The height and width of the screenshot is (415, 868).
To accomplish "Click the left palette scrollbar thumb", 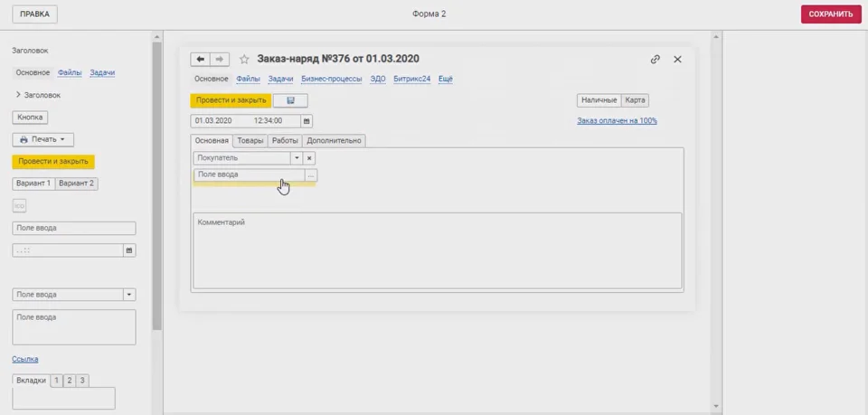I will [157, 185].
